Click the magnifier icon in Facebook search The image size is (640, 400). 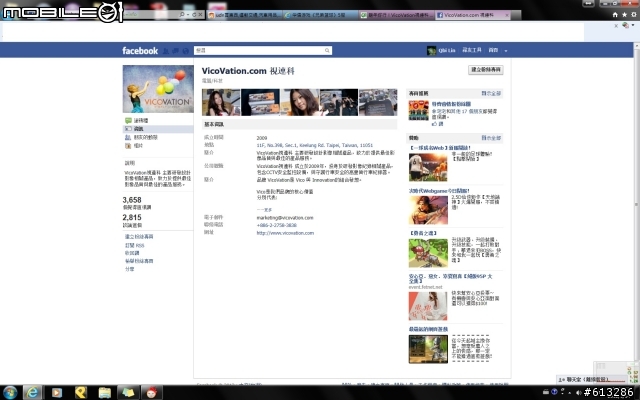(x=327, y=51)
